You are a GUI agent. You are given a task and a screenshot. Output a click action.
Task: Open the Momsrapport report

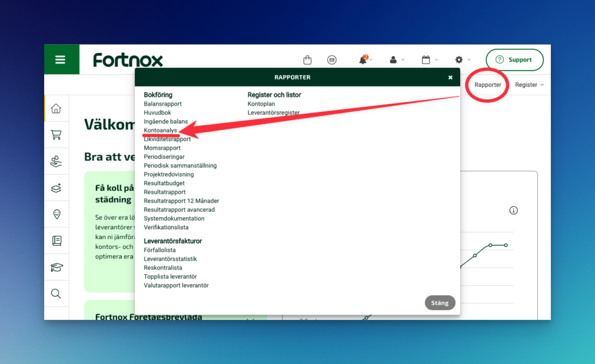162,148
